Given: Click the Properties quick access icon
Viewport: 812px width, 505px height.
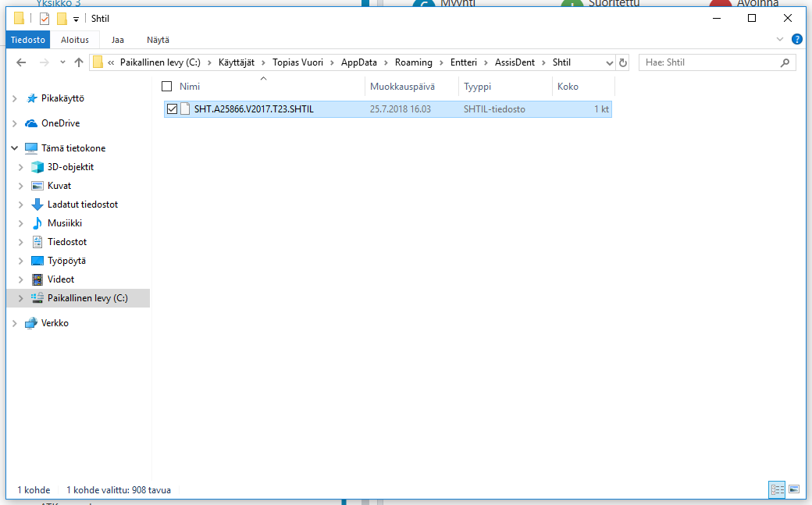Looking at the screenshot, I should pyautogui.click(x=45, y=19).
